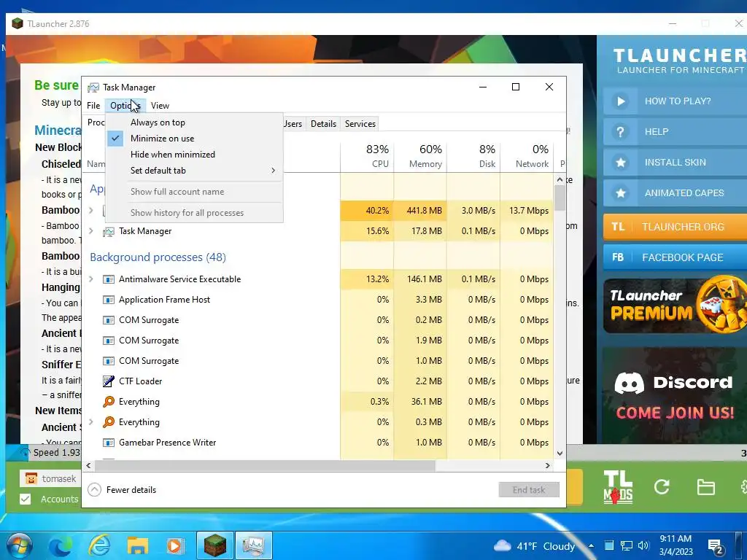Click the Antimalware Service Executable icon
Screen dimensions: 747x560
pyautogui.click(x=109, y=279)
